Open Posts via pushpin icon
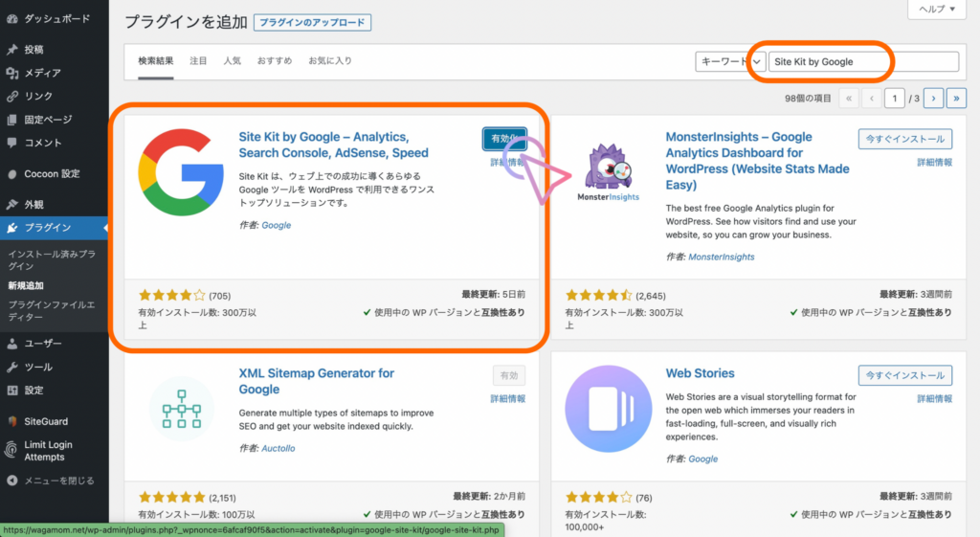Screen dimensions: 980x537 [x=11, y=50]
